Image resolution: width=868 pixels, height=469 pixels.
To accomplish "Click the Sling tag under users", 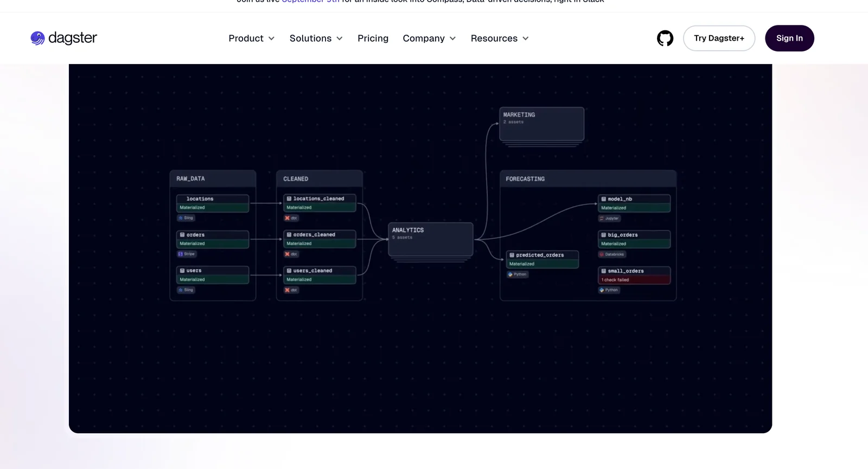I will pos(186,290).
